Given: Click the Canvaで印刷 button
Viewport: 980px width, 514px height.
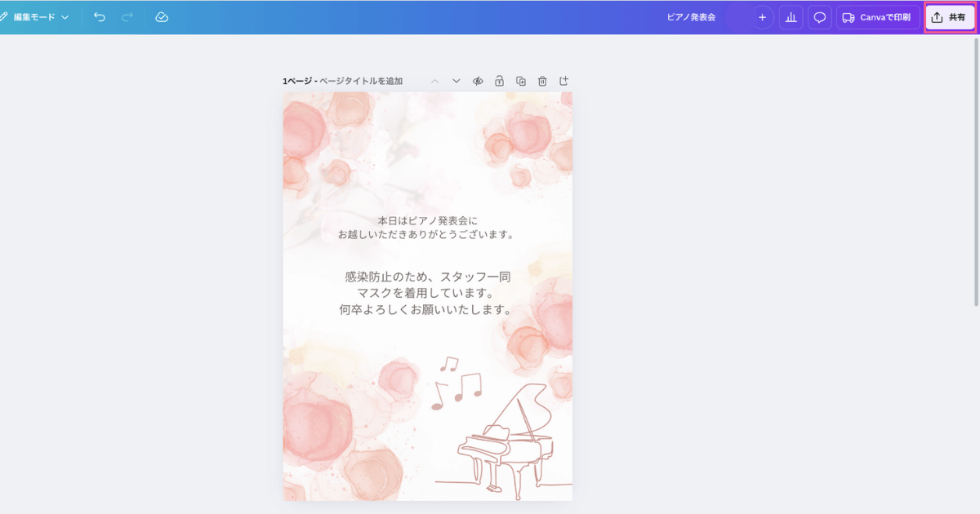Looking at the screenshot, I should click(x=877, y=17).
